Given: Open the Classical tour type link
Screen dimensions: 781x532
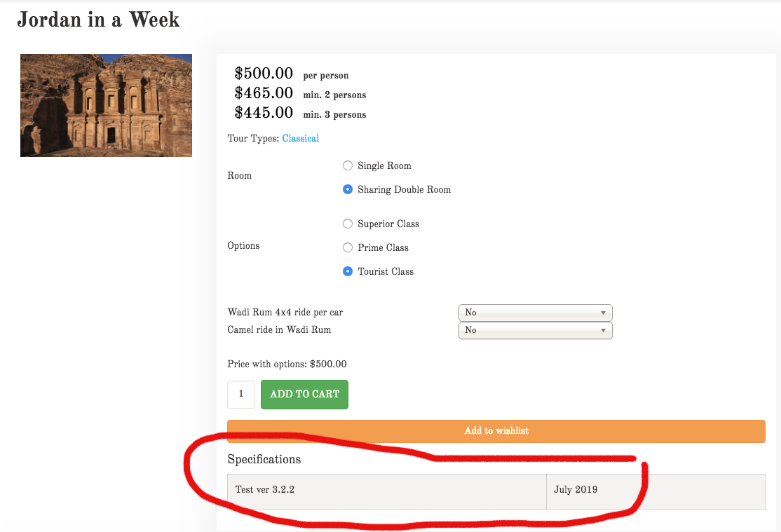Looking at the screenshot, I should click(300, 139).
